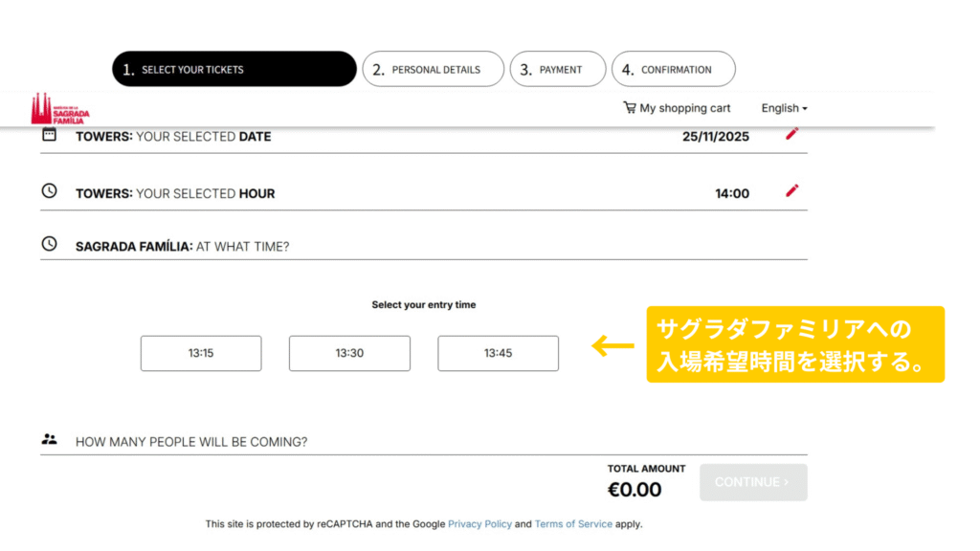Viewport: 980px width, 551px height.
Task: Edit selected towers hour pencil icon
Action: (791, 191)
